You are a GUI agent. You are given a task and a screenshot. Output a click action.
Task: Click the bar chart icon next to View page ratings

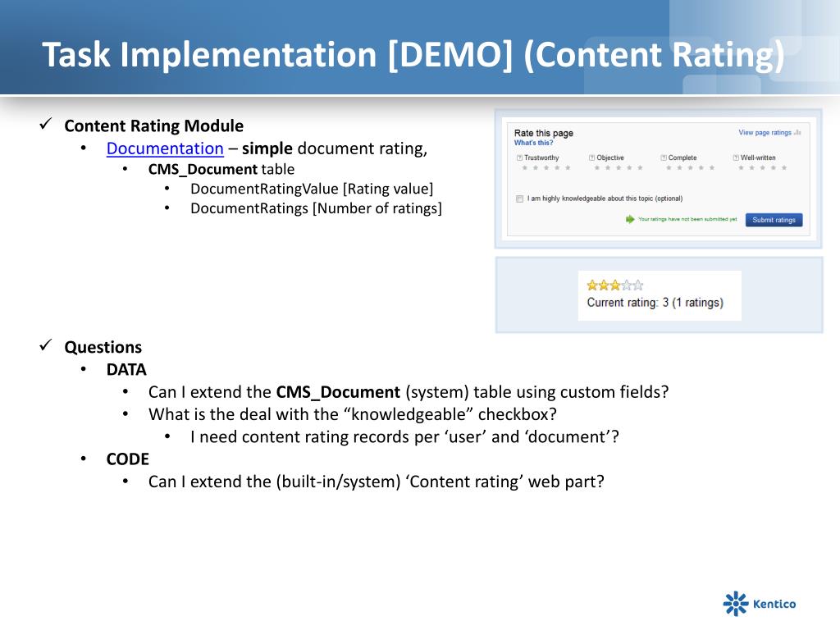click(x=797, y=132)
